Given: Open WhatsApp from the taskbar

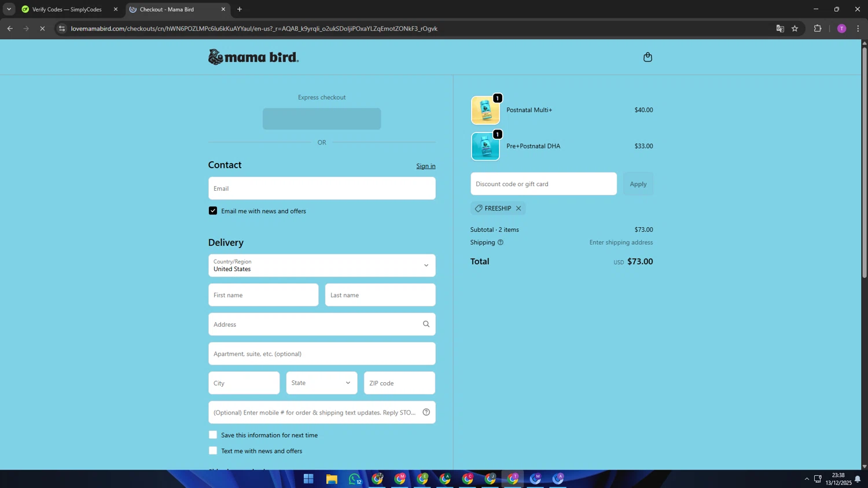Looking at the screenshot, I should (x=354, y=479).
